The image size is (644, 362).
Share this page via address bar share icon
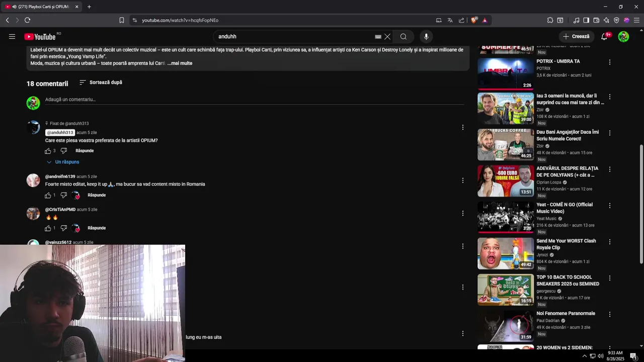click(461, 20)
